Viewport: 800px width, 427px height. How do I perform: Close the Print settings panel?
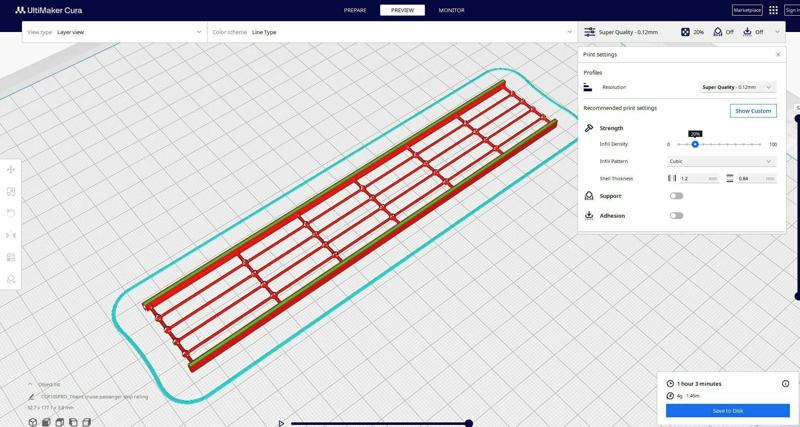click(778, 55)
